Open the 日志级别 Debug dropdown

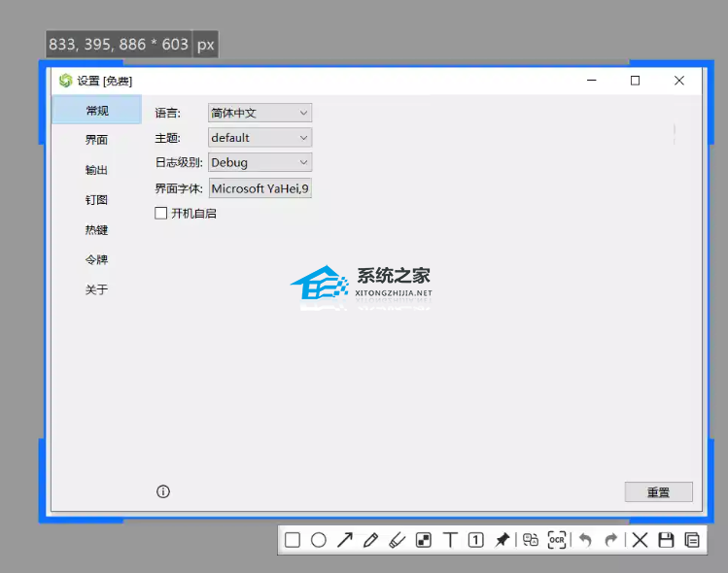[260, 162]
